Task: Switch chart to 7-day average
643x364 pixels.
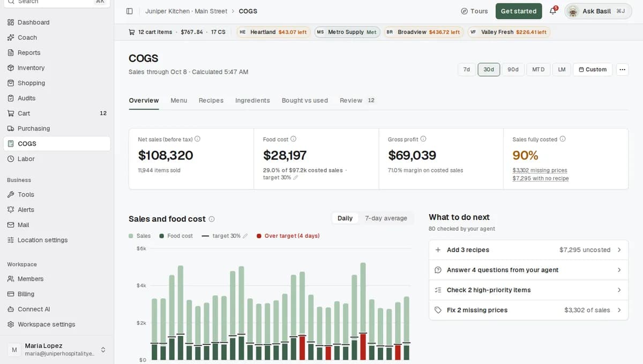Action: [x=386, y=218]
